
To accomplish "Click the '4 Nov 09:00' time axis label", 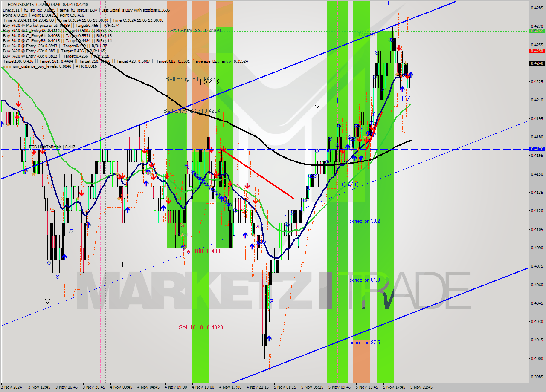I will point(176,387).
